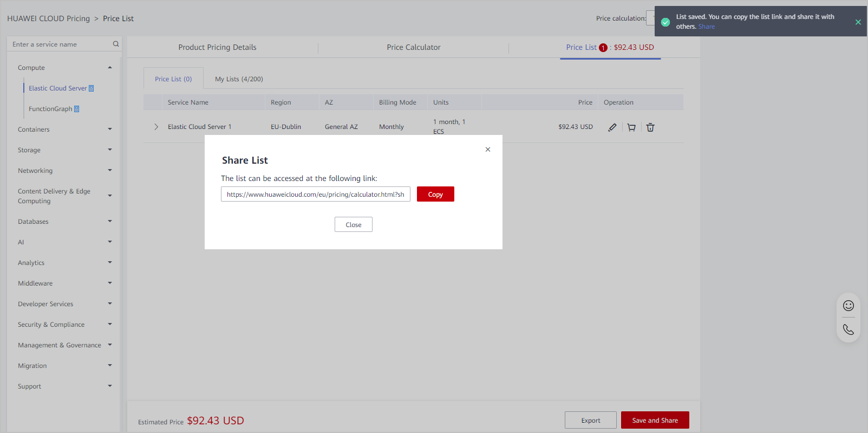Click the Units column header
This screenshot has height=433, width=868.
pos(441,102)
